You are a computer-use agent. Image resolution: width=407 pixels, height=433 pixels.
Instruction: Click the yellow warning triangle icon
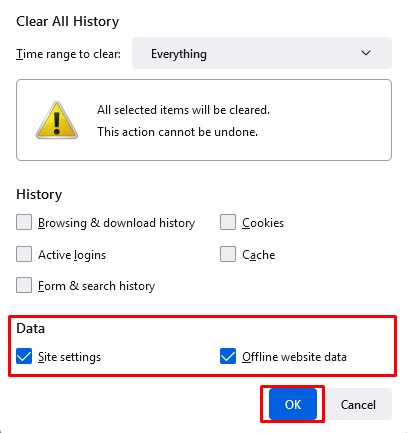[57, 120]
